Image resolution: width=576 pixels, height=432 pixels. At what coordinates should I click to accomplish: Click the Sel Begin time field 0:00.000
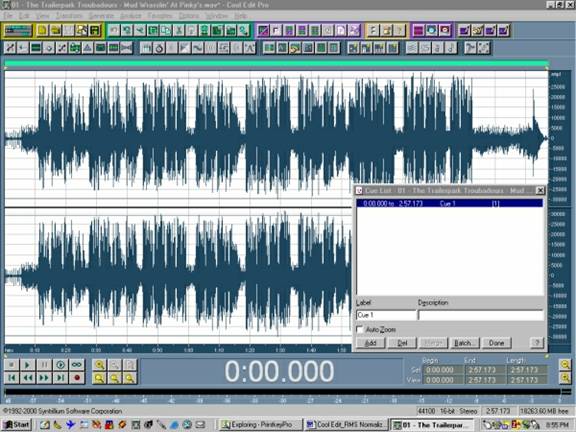coord(442,370)
